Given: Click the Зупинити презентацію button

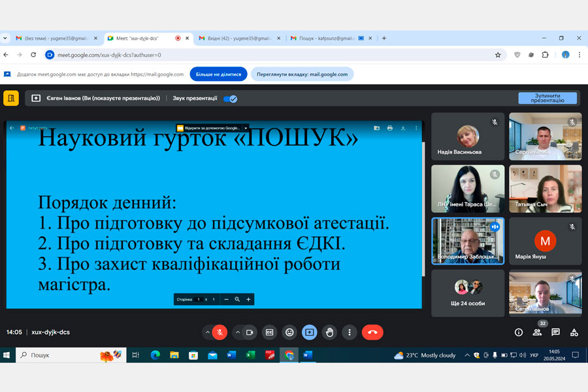Looking at the screenshot, I should (547, 98).
